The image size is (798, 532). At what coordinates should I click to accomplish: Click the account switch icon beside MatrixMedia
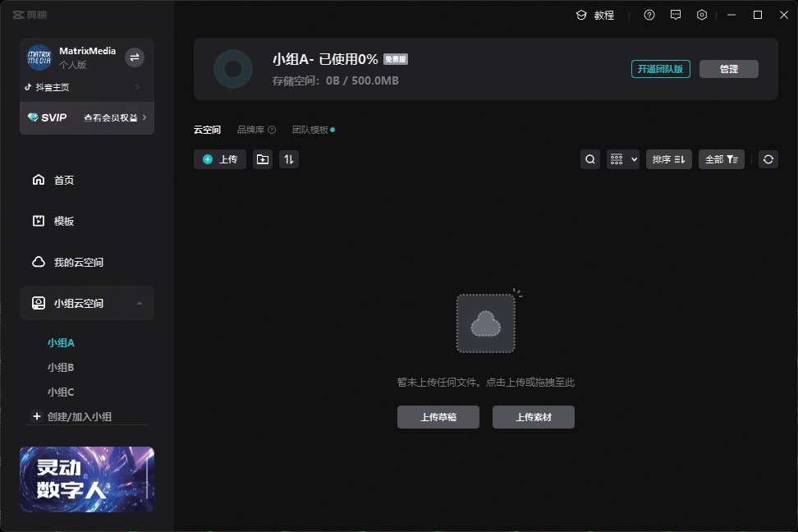click(135, 57)
